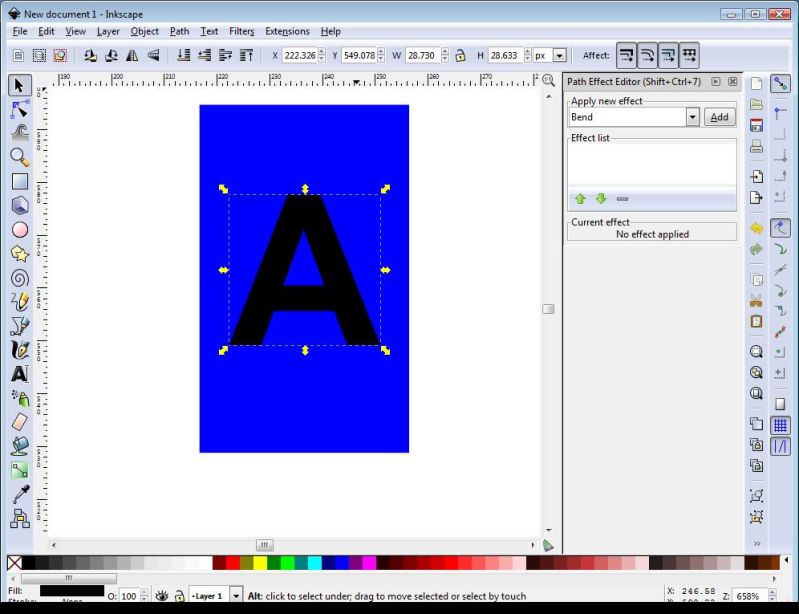Image resolution: width=799 pixels, height=614 pixels.
Task: Open the File menu
Action: coord(20,32)
